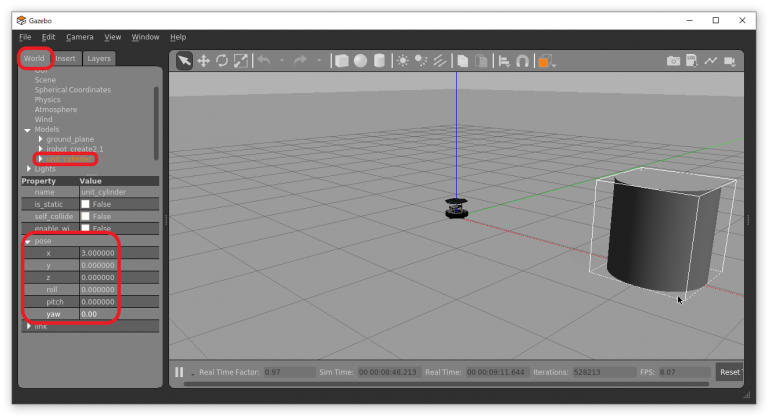
Task: Expand the Lights tree node
Action: click(28, 169)
